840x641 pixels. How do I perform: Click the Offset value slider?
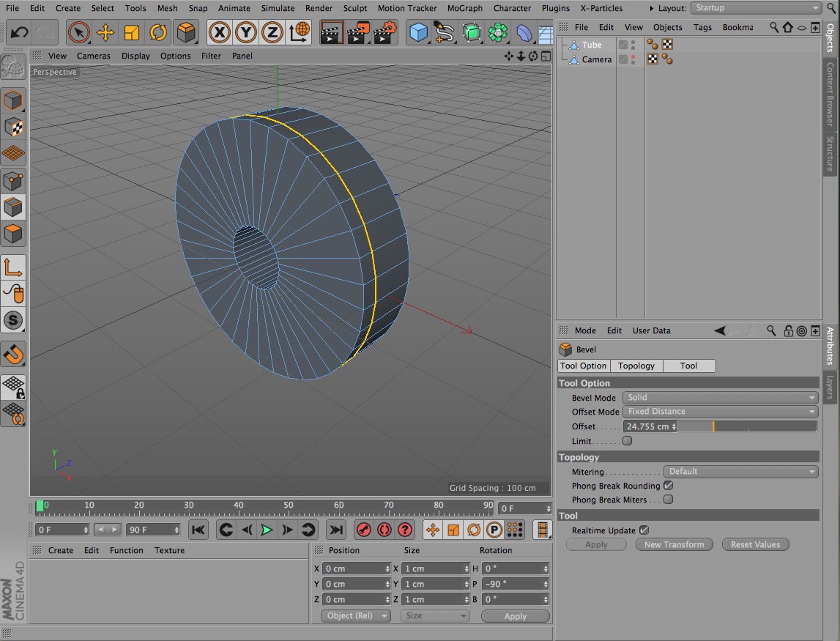click(x=747, y=426)
